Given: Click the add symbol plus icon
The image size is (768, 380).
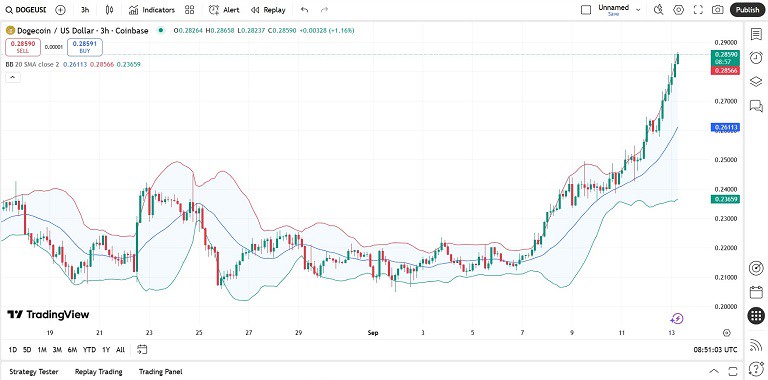Looking at the screenshot, I should click(60, 10).
